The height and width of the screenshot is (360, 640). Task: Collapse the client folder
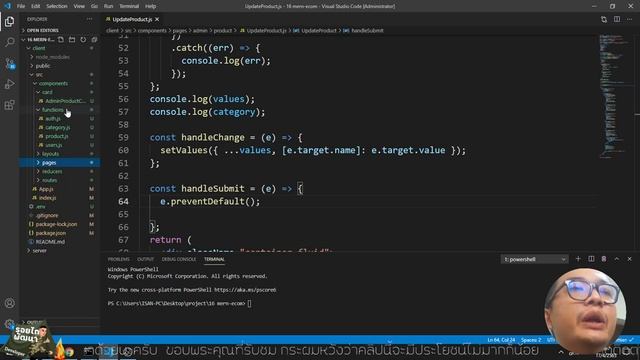(39, 48)
